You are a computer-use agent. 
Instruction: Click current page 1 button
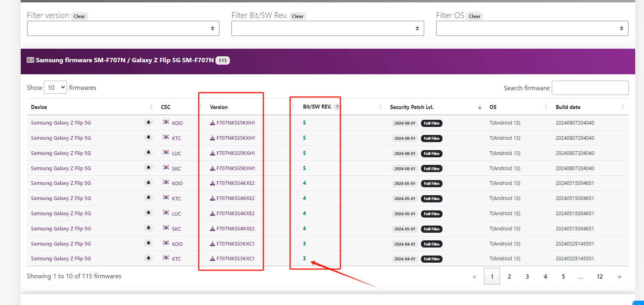(x=492, y=276)
